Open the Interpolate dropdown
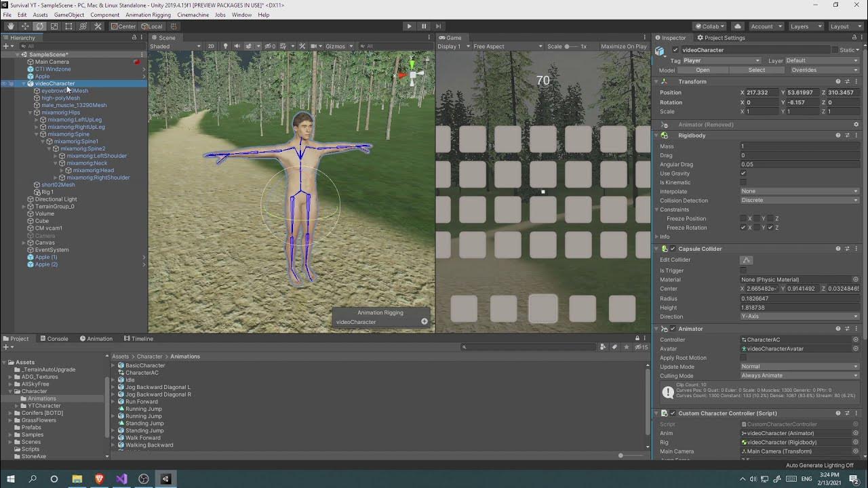Screen dimensions: 868x488 point(800,191)
